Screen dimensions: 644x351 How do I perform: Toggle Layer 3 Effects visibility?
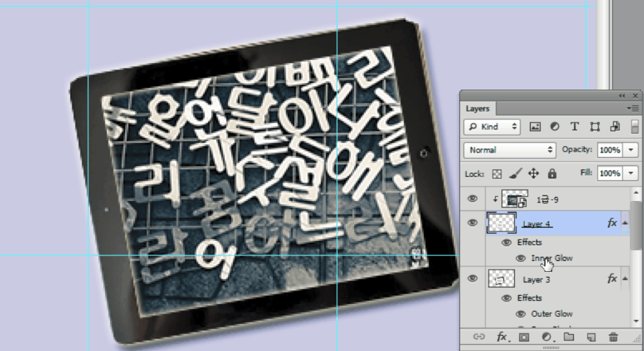point(507,298)
